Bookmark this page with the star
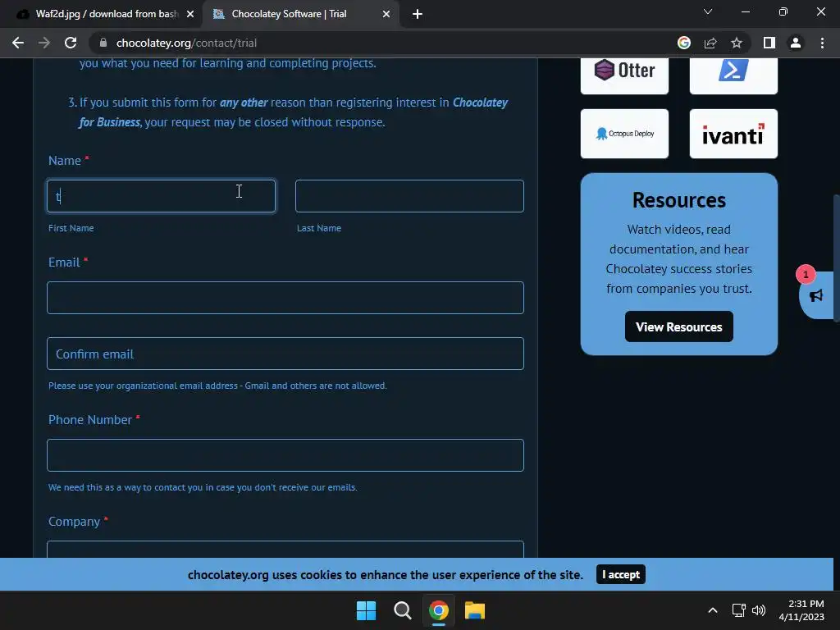Viewport: 840px width, 630px height. click(x=737, y=43)
